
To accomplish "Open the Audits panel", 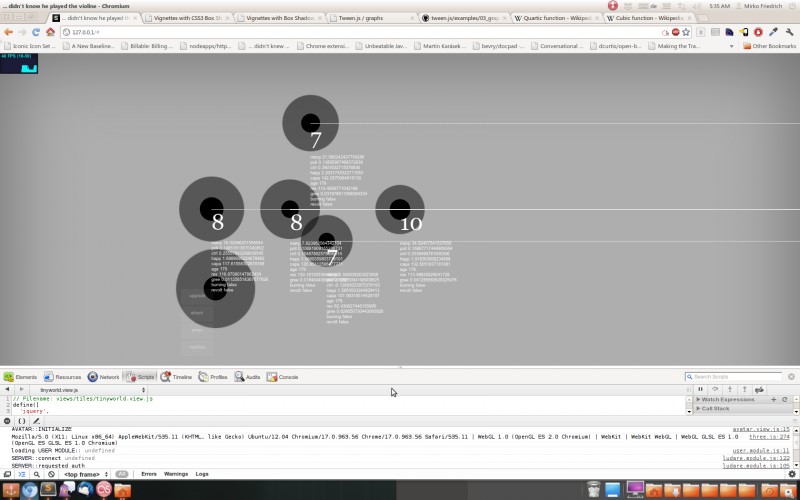I will [x=247, y=377].
